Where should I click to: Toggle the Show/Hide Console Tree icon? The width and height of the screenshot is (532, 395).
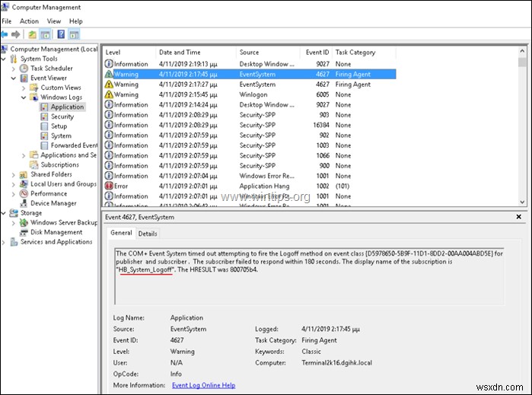click(45, 34)
